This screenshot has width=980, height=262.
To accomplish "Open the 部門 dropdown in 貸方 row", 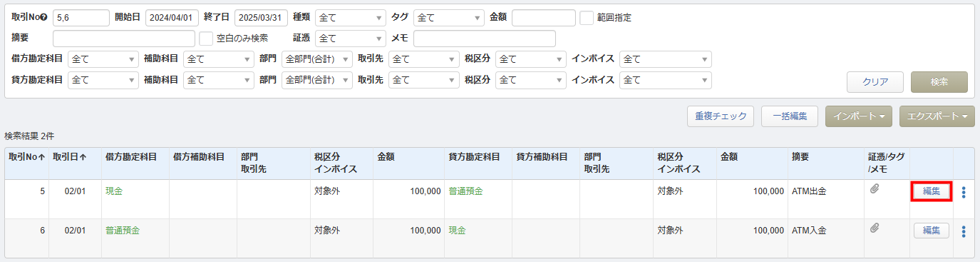I will point(317,80).
